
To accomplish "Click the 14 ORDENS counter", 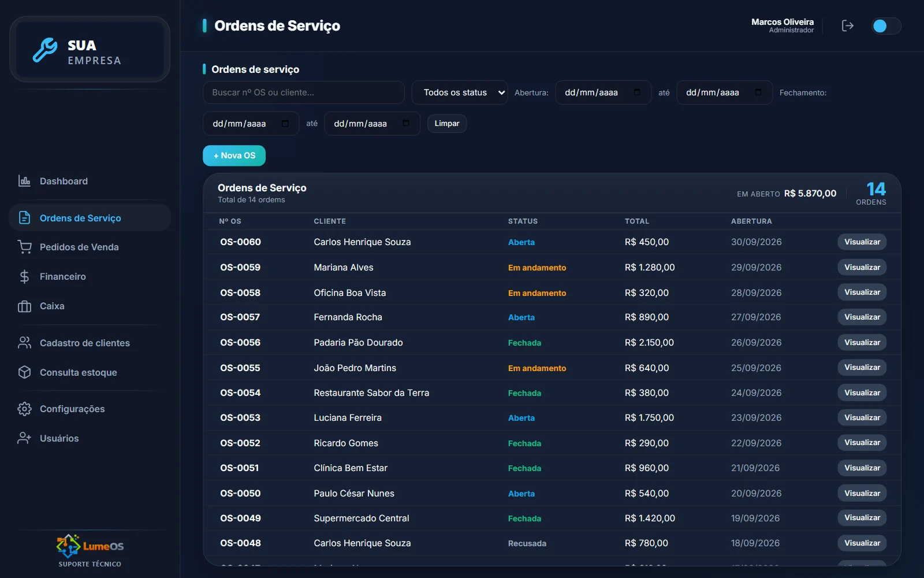I will [x=871, y=193].
